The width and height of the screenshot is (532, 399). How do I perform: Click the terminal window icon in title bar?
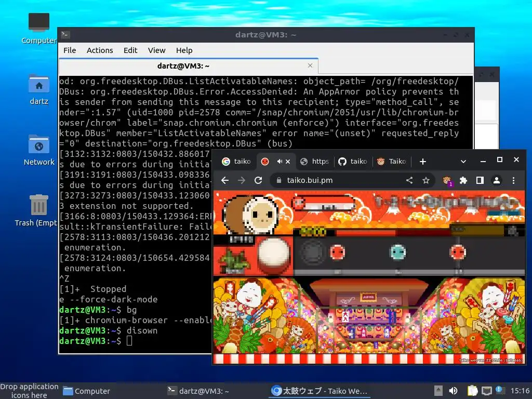point(65,35)
